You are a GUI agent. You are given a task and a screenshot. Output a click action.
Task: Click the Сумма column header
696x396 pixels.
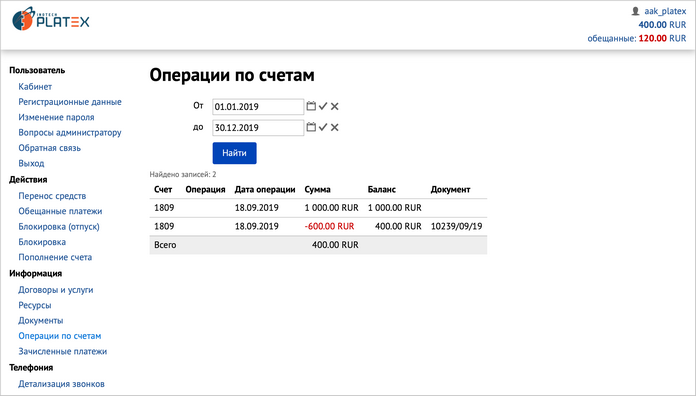coord(317,190)
